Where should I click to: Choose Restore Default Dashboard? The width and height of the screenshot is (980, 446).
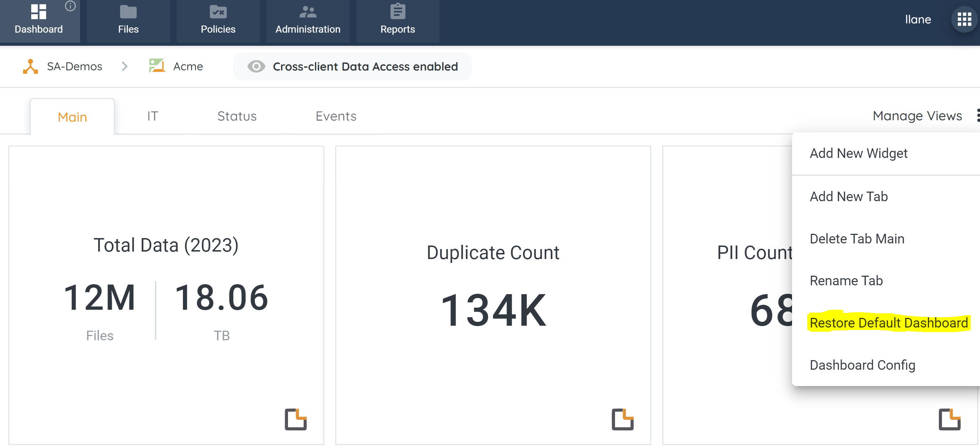pos(888,323)
